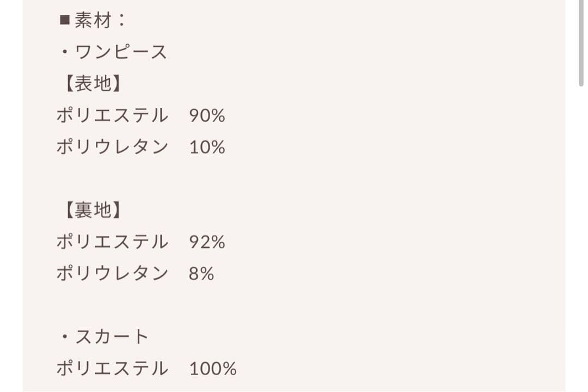Click the dot bullet before ワンピース
Screen dimensions: 588x392
click(65, 52)
